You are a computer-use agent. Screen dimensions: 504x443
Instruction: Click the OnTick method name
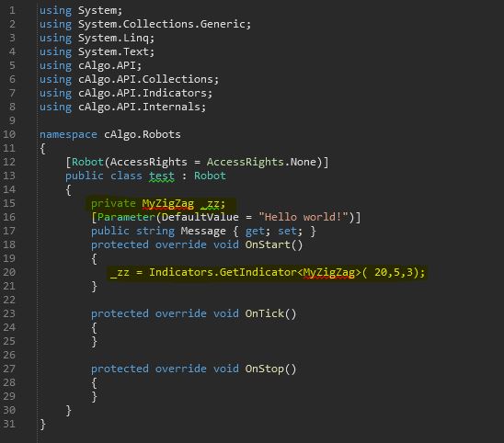point(264,313)
